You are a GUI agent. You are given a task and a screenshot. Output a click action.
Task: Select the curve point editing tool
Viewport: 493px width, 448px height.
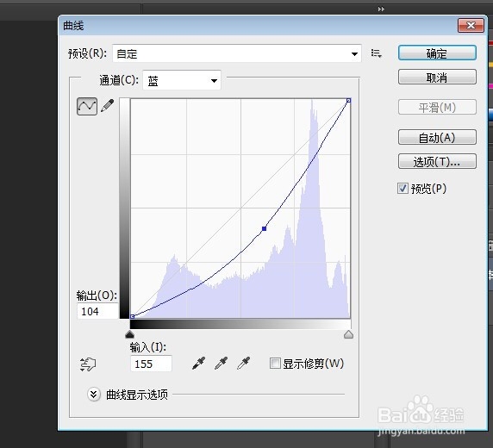pyautogui.click(x=87, y=106)
